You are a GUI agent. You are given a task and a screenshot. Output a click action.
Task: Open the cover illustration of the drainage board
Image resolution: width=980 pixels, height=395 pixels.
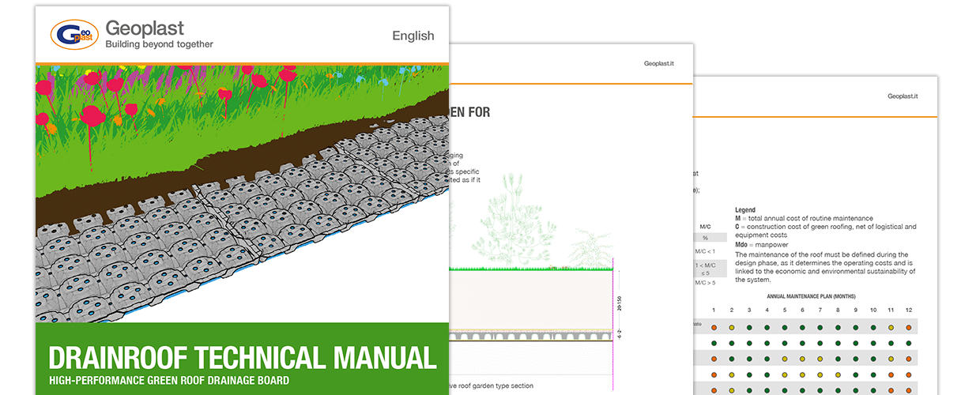(242, 194)
